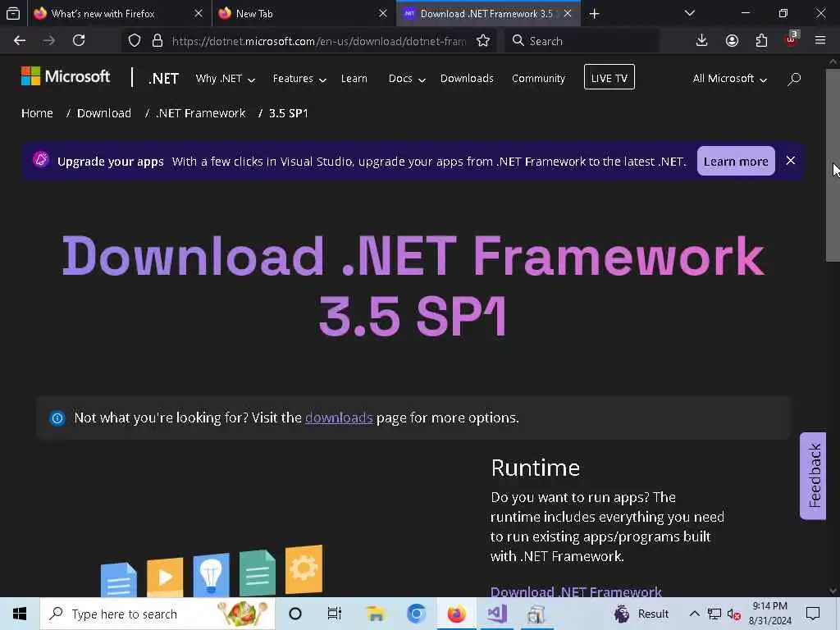Click the Download .NET Framework link under Runtime
This screenshot has width=840, height=630.
[576, 591]
